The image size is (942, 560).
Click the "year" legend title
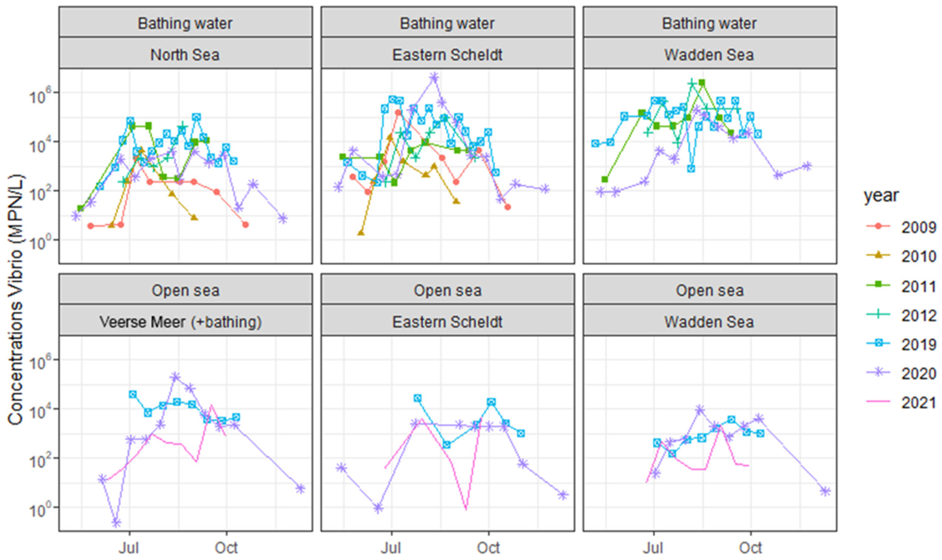point(881,195)
